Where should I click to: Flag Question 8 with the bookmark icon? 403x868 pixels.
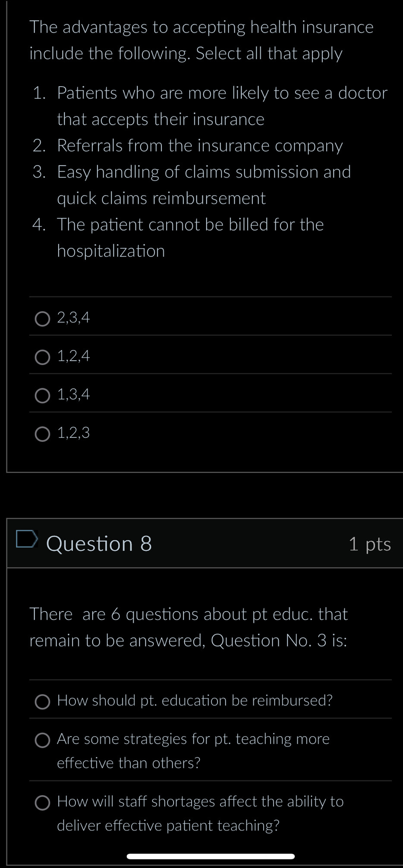tap(26, 539)
